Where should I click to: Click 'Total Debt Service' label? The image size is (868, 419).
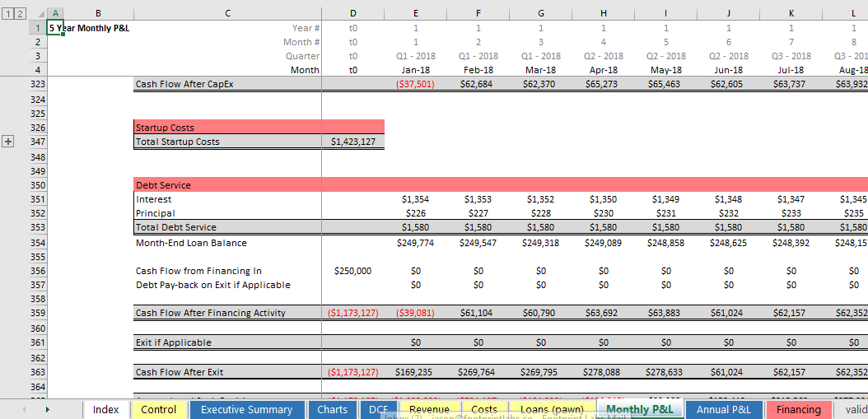coord(176,227)
